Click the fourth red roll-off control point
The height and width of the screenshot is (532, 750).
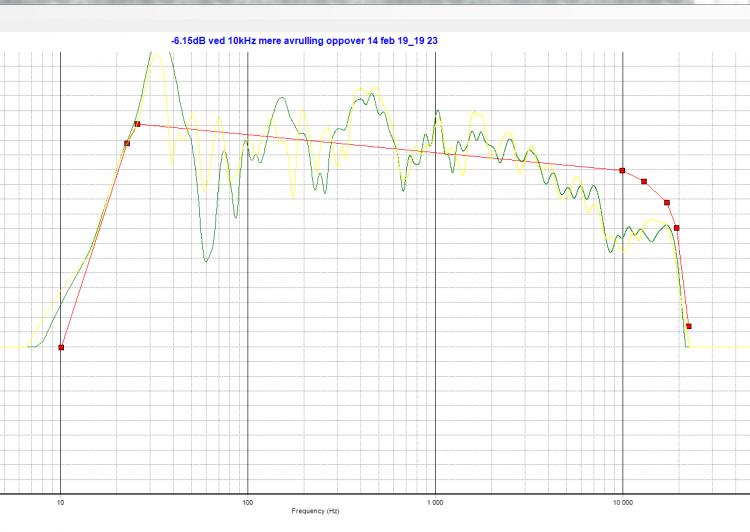pyautogui.click(x=676, y=228)
